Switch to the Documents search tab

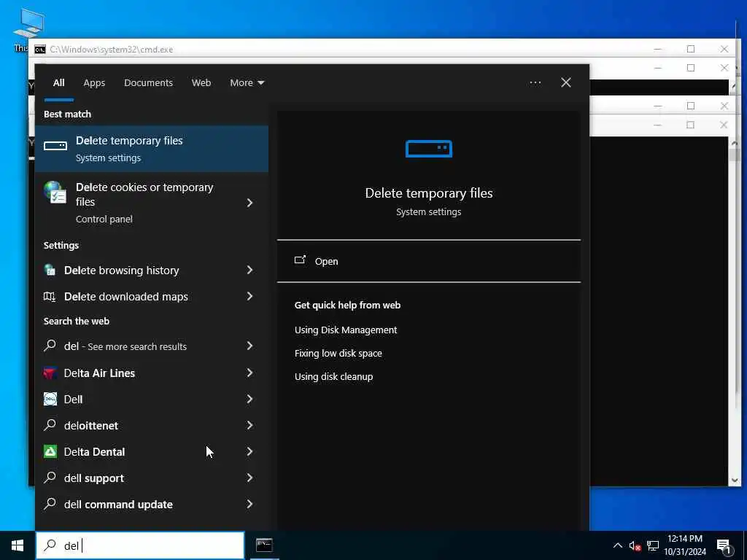click(148, 83)
